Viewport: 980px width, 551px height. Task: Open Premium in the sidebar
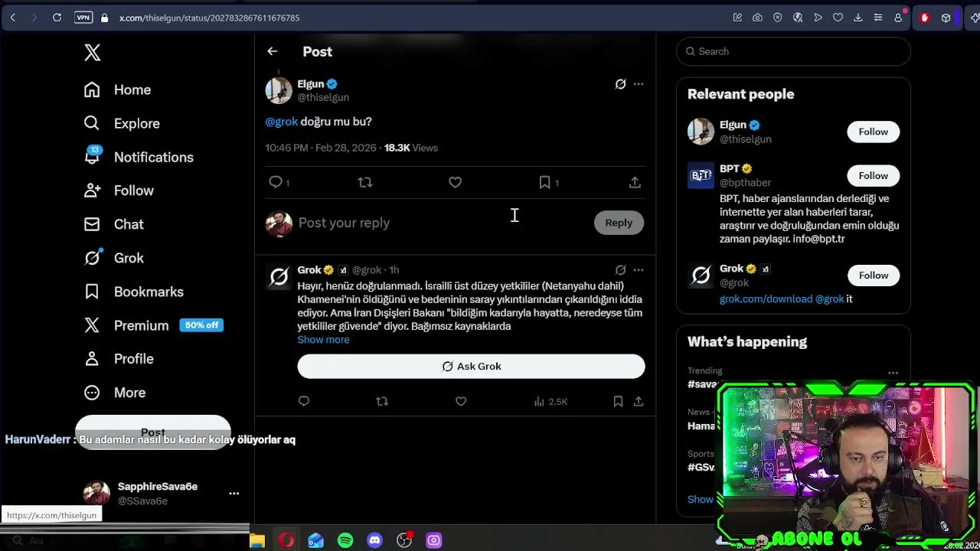126,325
